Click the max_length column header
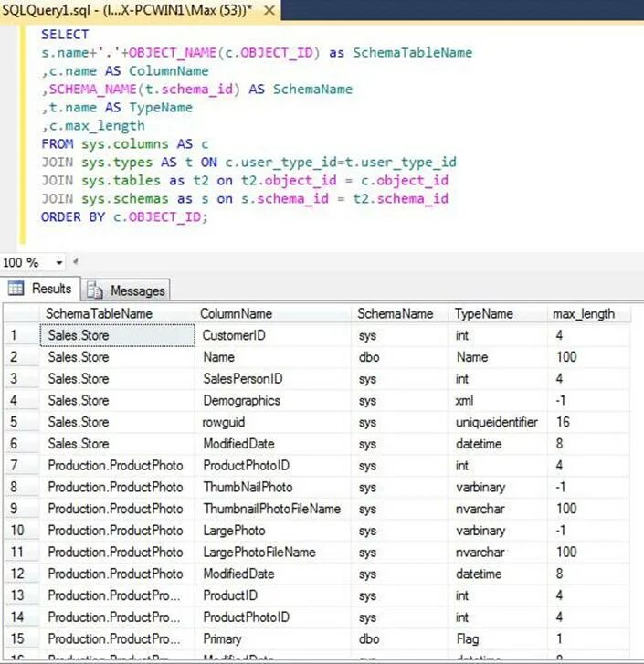 click(x=588, y=314)
